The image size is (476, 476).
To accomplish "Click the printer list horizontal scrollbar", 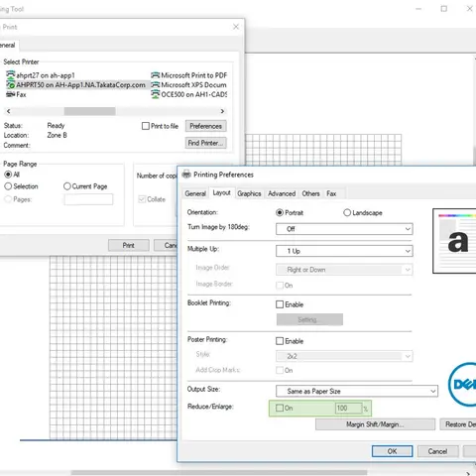I will coord(115,111).
